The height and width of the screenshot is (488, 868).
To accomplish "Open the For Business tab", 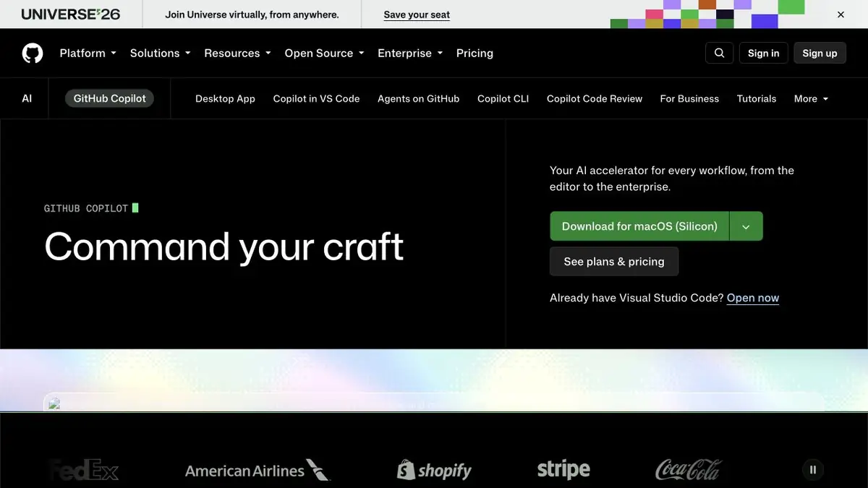I will click(689, 98).
